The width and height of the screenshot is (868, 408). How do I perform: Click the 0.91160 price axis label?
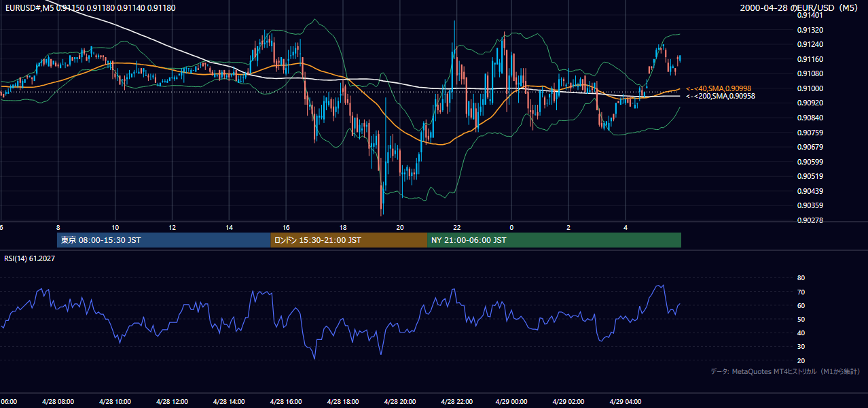coord(810,59)
